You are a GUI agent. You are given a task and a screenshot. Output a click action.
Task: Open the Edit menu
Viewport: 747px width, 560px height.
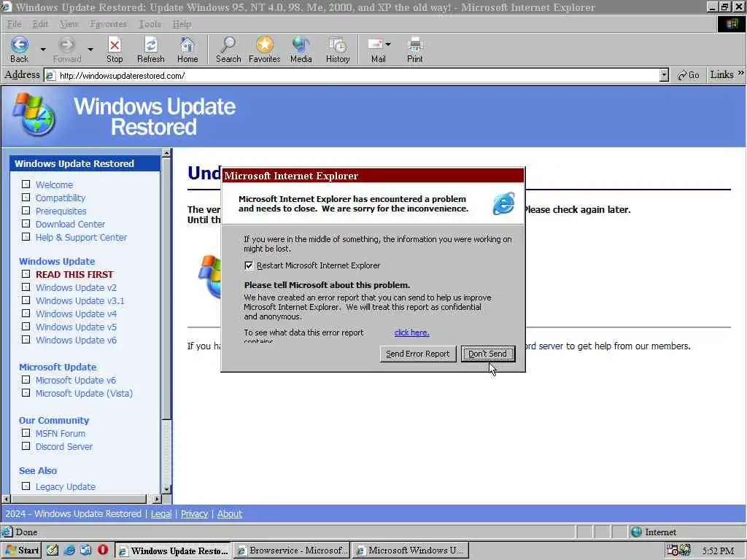(x=40, y=24)
